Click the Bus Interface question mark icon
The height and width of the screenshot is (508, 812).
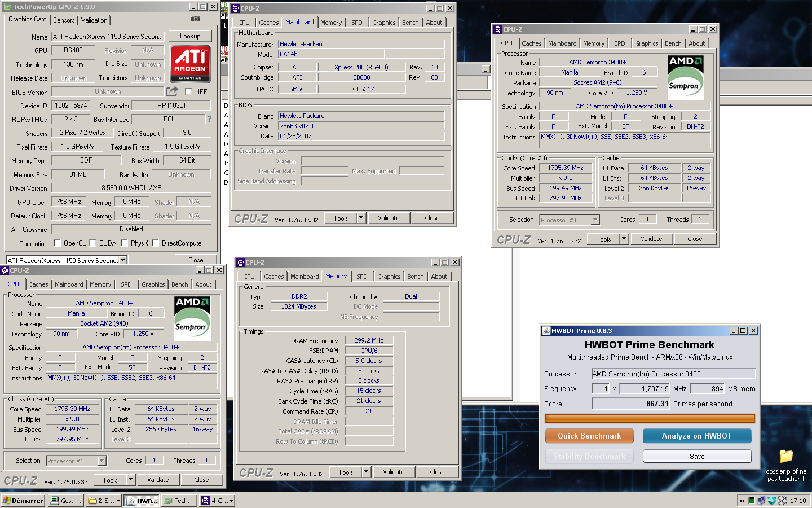coord(209,119)
